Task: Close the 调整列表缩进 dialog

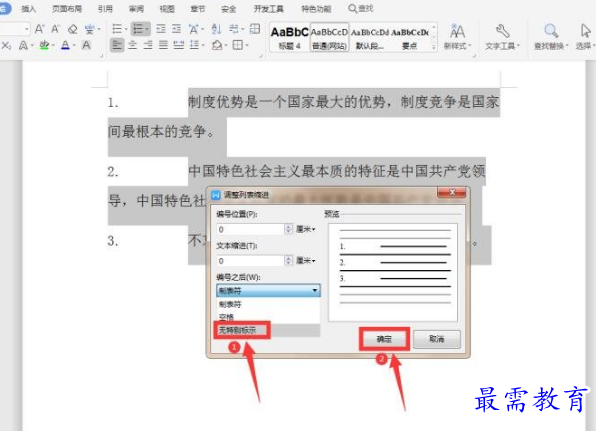Action: [452, 192]
